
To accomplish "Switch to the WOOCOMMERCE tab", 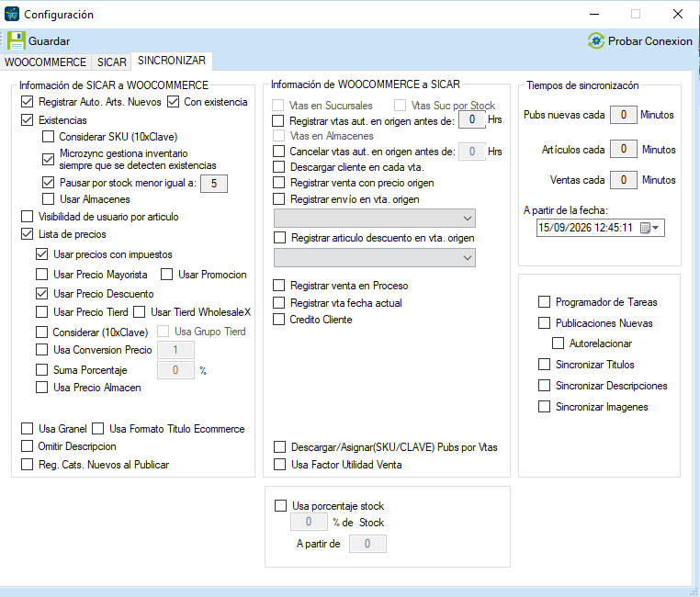I will [46, 62].
